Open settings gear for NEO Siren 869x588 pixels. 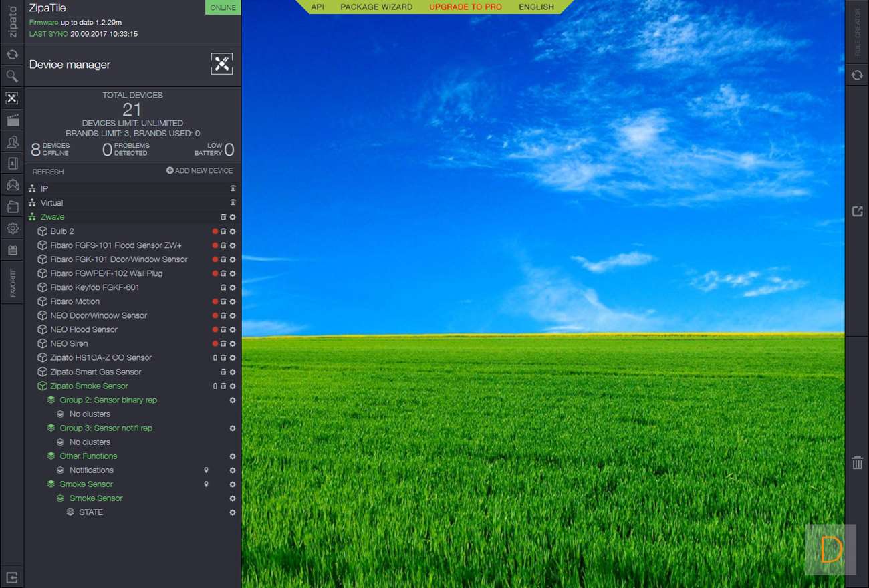[x=233, y=343]
